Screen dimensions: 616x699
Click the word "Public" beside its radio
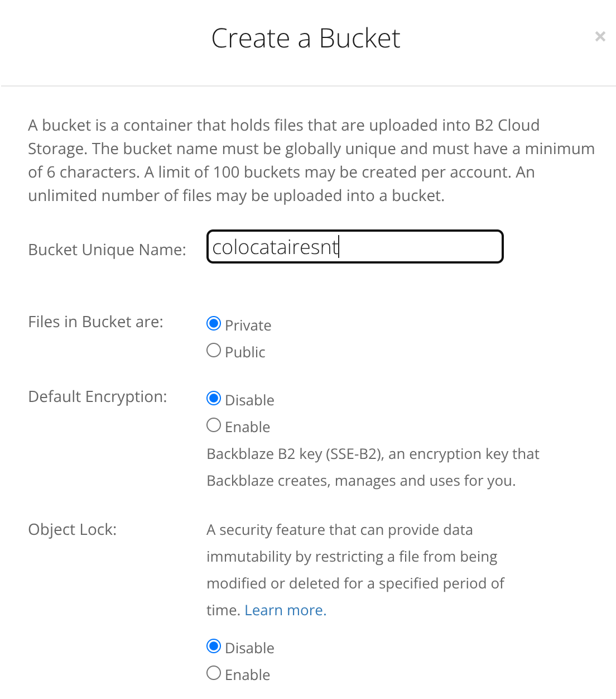tap(245, 352)
